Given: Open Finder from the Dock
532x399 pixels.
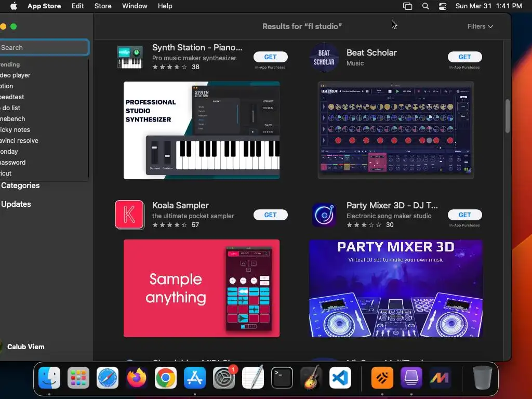Looking at the screenshot, I should click(49, 378).
